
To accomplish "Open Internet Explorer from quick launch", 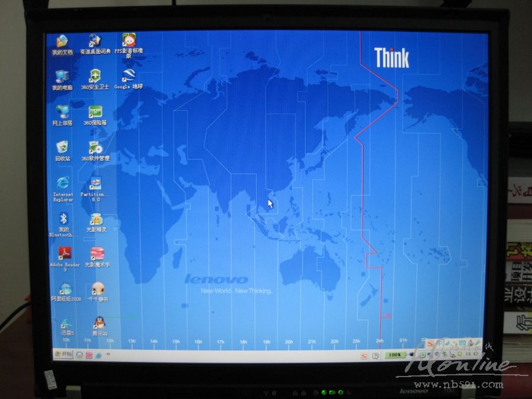I will click(x=98, y=355).
